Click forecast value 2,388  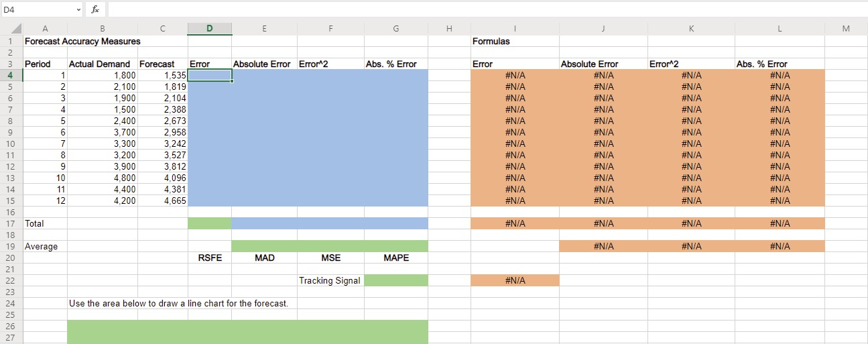(x=162, y=109)
